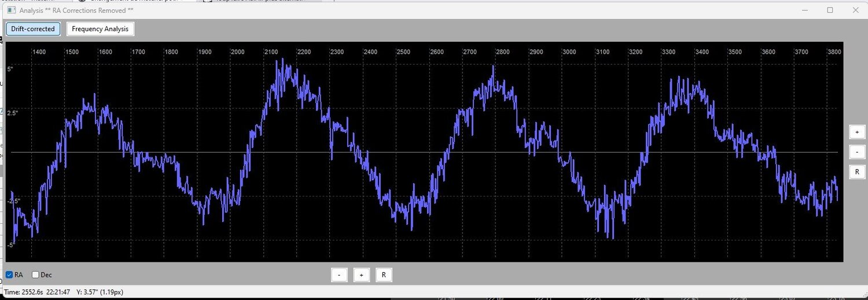The height and width of the screenshot is (300, 868).
Task: Reset horizontal zoom with bottom R button
Action: pyautogui.click(x=384, y=275)
